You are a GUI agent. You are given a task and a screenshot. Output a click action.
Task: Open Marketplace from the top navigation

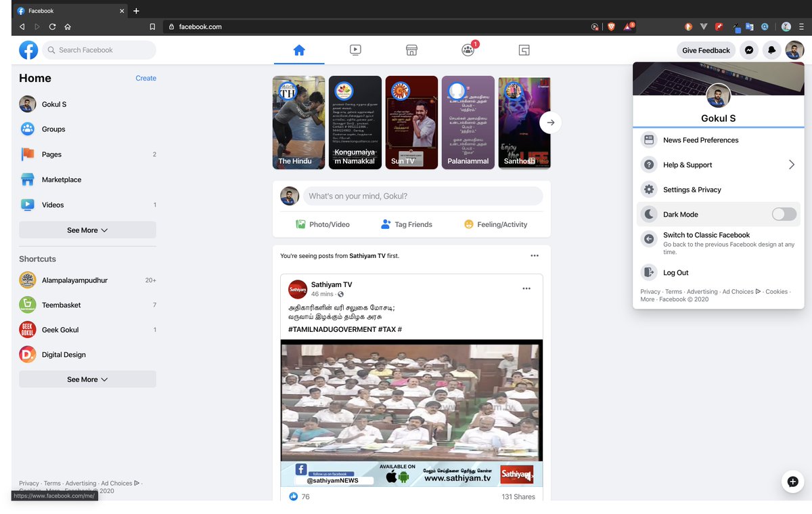411,49
